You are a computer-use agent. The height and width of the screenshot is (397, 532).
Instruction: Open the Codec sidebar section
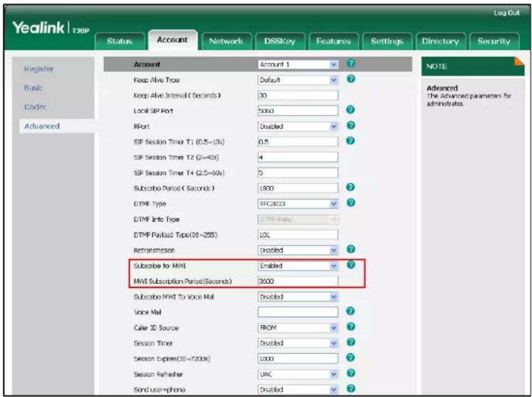tap(36, 107)
